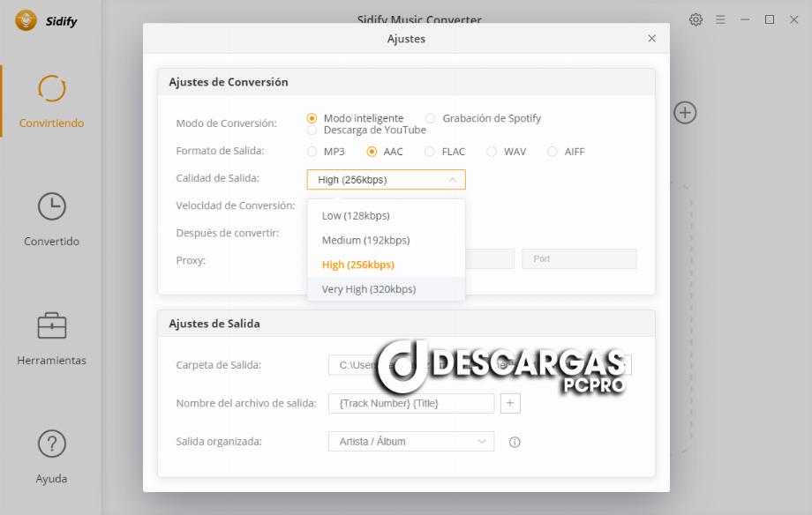Screen dimensions: 812x515
Task: Select Medium (192kbps) quality option
Action: (386, 240)
